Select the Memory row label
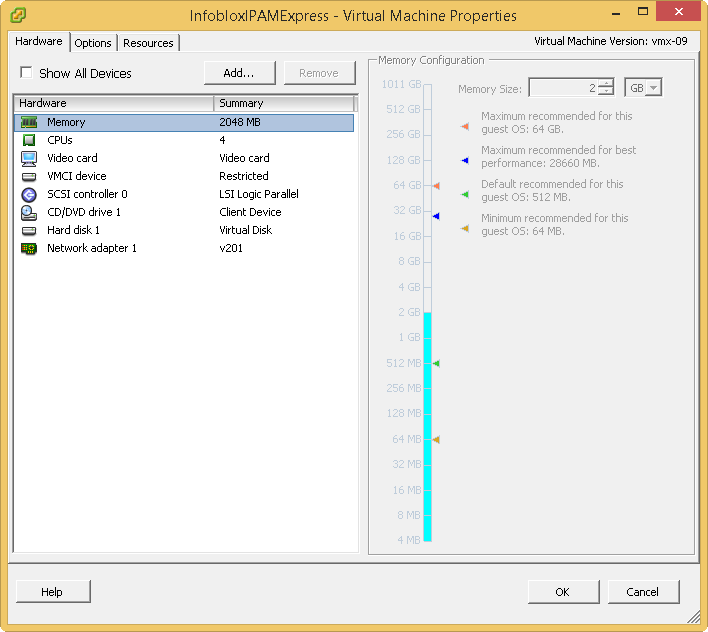The width and height of the screenshot is (708, 632). coord(66,122)
